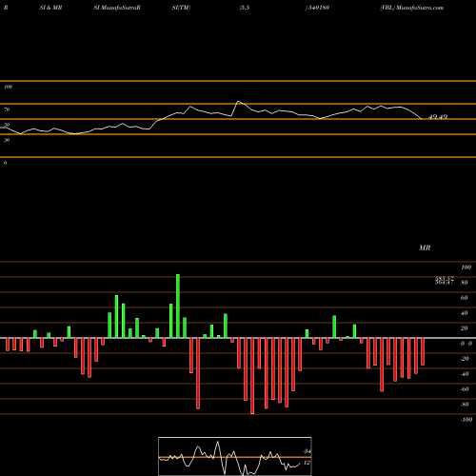Click the MR axis label '-80'

point(465,405)
